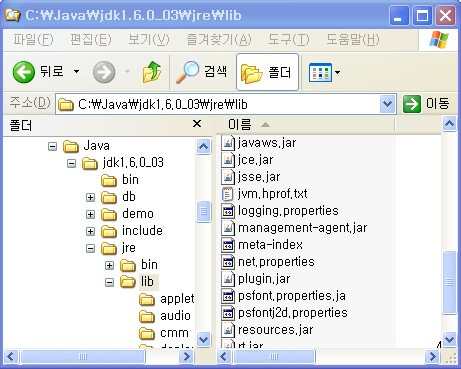The width and height of the screenshot is (461, 369).
Task: Open the Back history dropdown arrow
Action: click(76, 71)
